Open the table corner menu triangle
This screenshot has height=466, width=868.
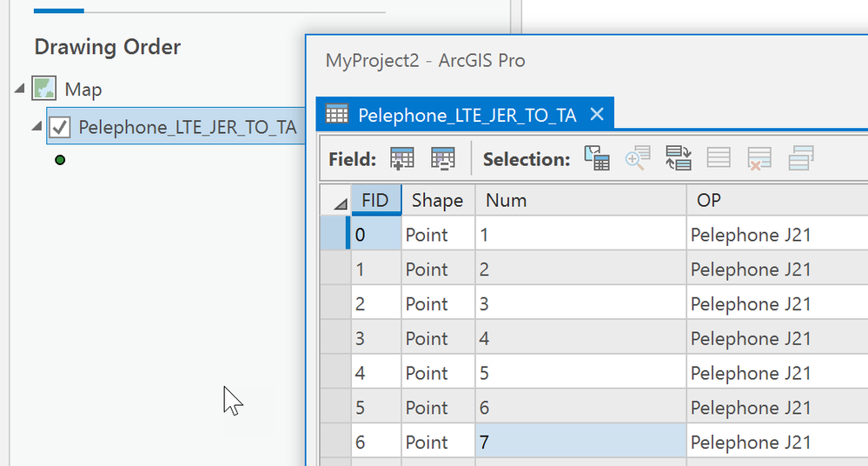coord(335,203)
